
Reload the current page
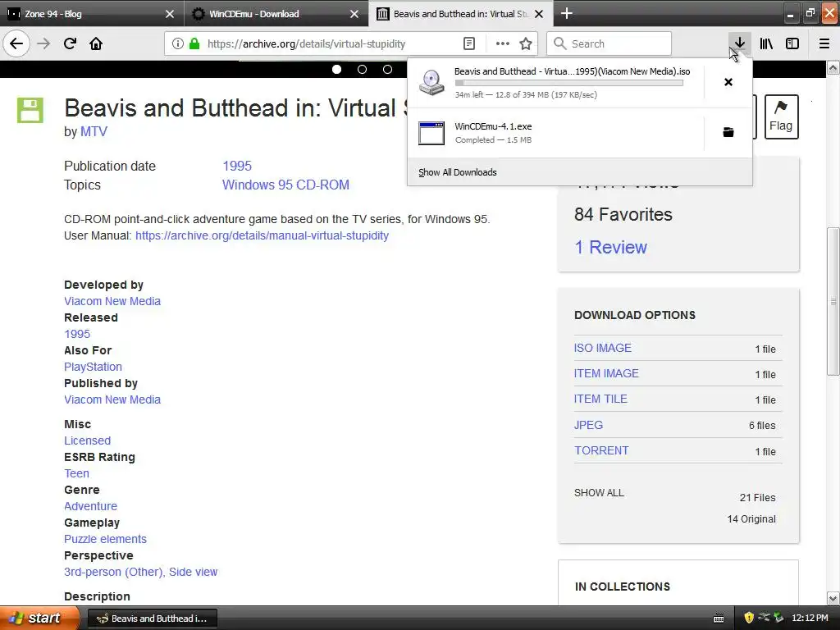[70, 43]
